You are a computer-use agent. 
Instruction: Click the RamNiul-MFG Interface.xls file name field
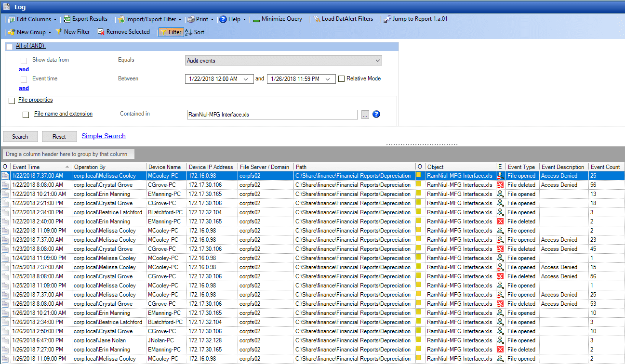(272, 115)
